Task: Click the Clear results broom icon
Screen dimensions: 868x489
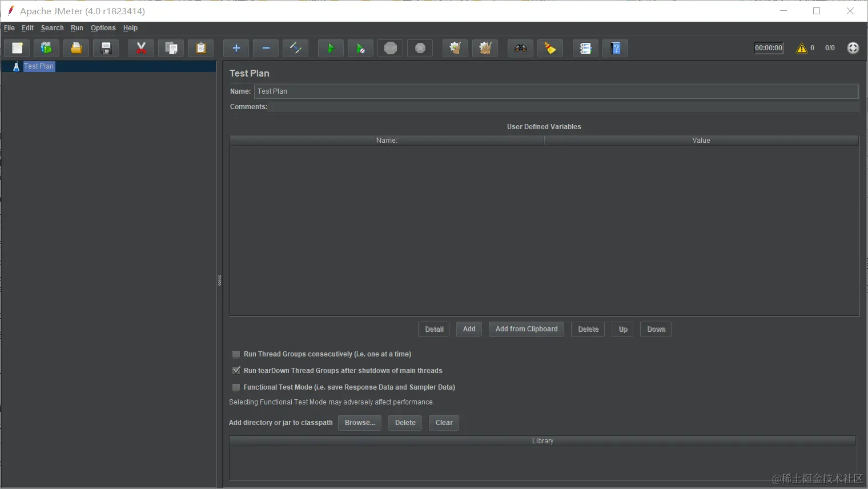Action: point(455,49)
